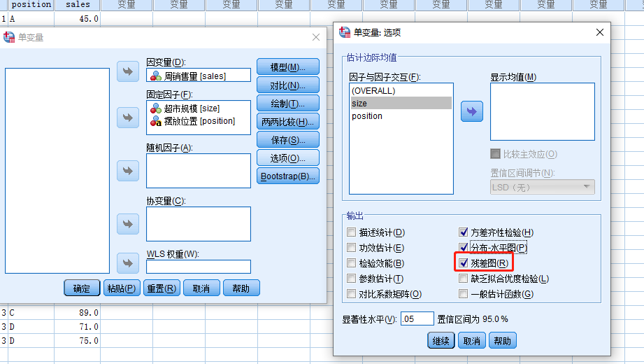Viewport: 644px width, 364px height.
Task: Click arrow to move variable into 协变量
Action: tap(128, 224)
